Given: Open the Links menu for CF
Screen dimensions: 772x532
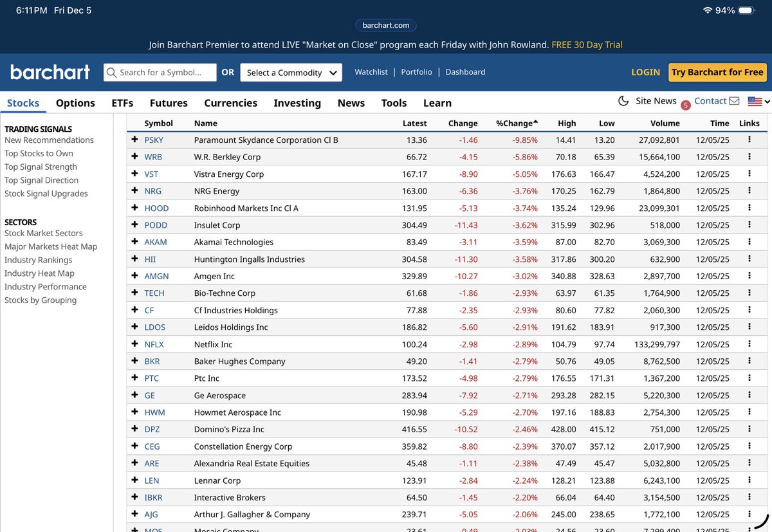Looking at the screenshot, I should (749, 310).
